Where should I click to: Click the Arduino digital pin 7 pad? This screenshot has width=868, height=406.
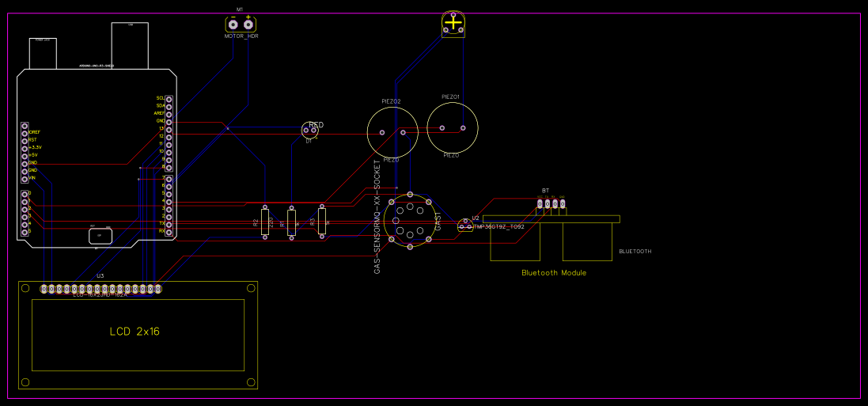tap(169, 178)
